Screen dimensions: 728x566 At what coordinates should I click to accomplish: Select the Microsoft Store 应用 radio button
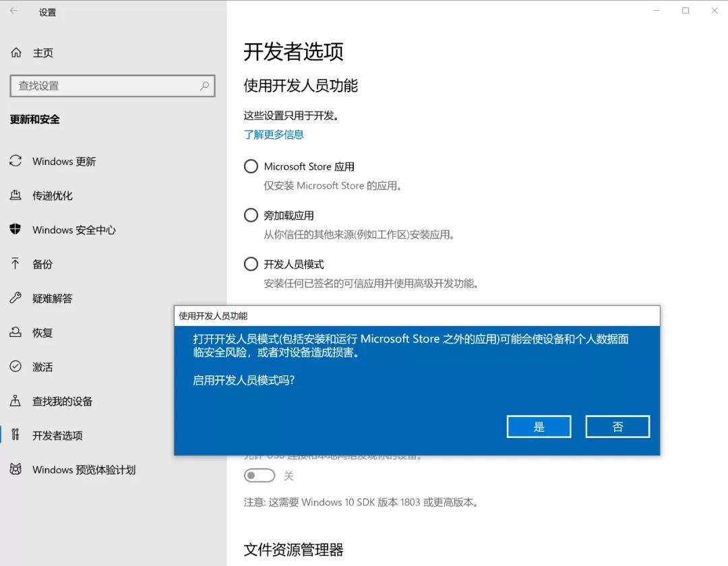click(x=251, y=166)
